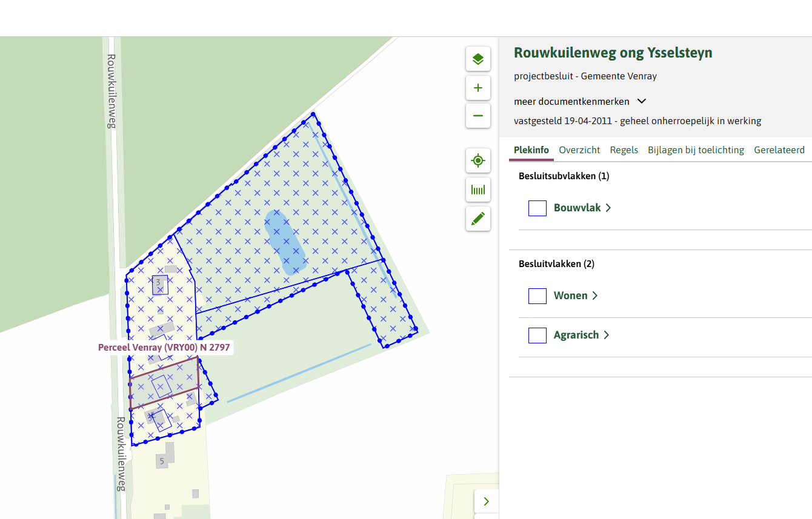Zoom out of the map
The height and width of the screenshot is (519, 812).
click(478, 116)
